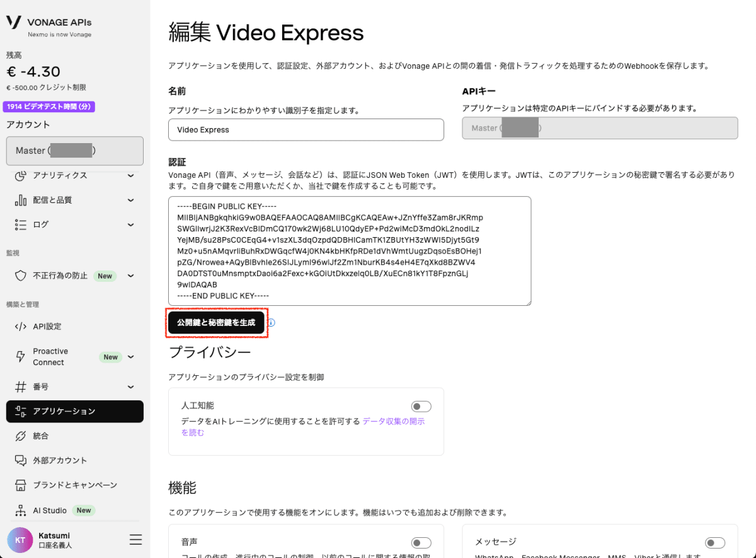756x558 pixels.
Task: Expand the ログ menu chevron
Action: tap(131, 224)
